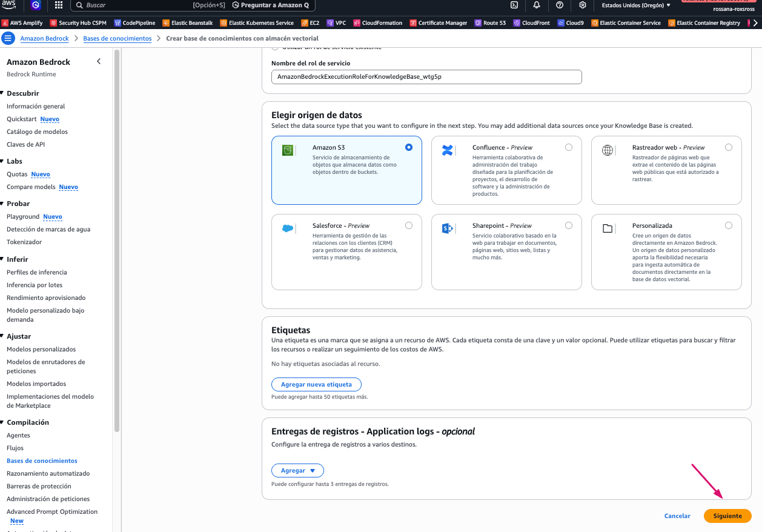Open CodePipeline bookmark
Image resolution: width=762 pixels, height=532 pixels.
134,23
